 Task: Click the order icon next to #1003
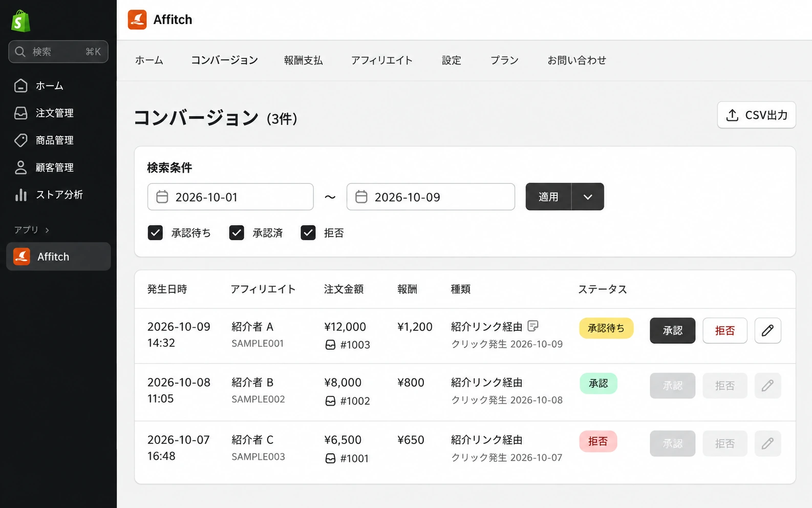(x=331, y=345)
